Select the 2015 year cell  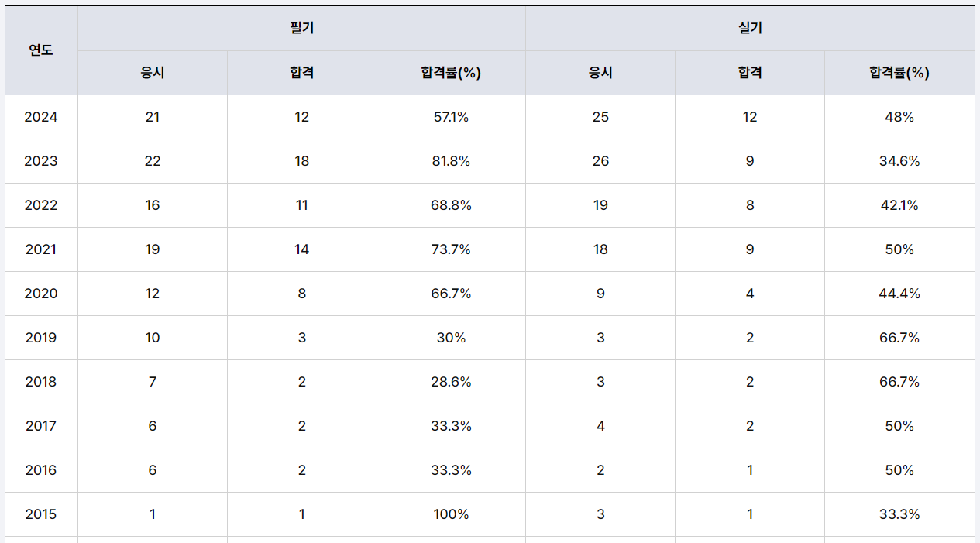click(41, 514)
